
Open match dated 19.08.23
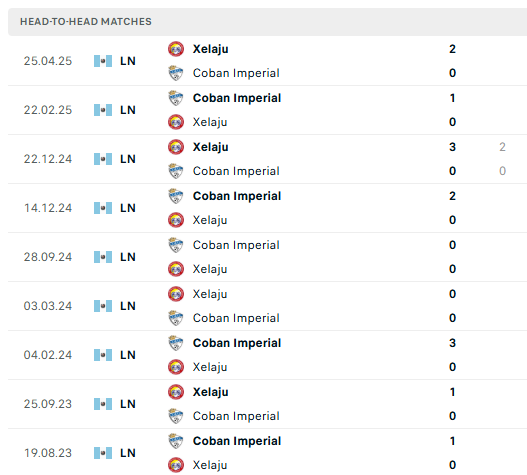tap(267, 452)
